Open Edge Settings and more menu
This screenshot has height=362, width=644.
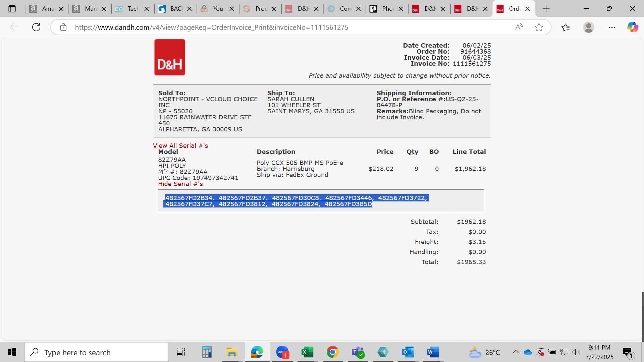pos(612,27)
